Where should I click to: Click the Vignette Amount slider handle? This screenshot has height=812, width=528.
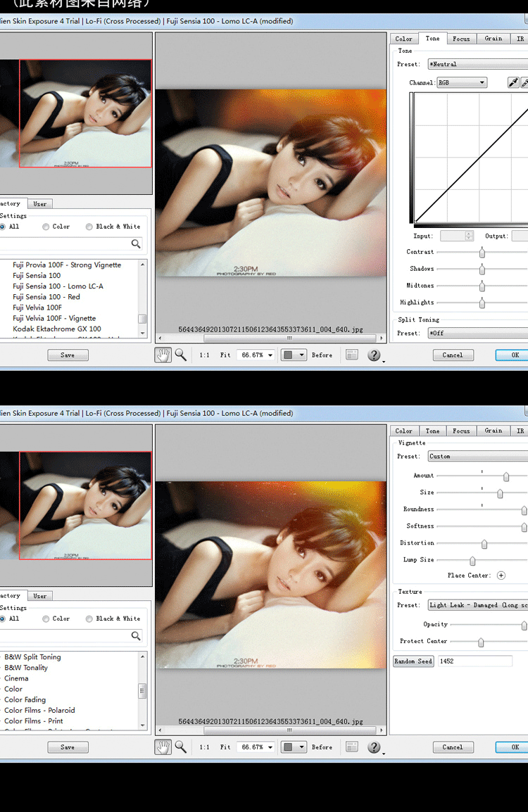click(x=506, y=476)
